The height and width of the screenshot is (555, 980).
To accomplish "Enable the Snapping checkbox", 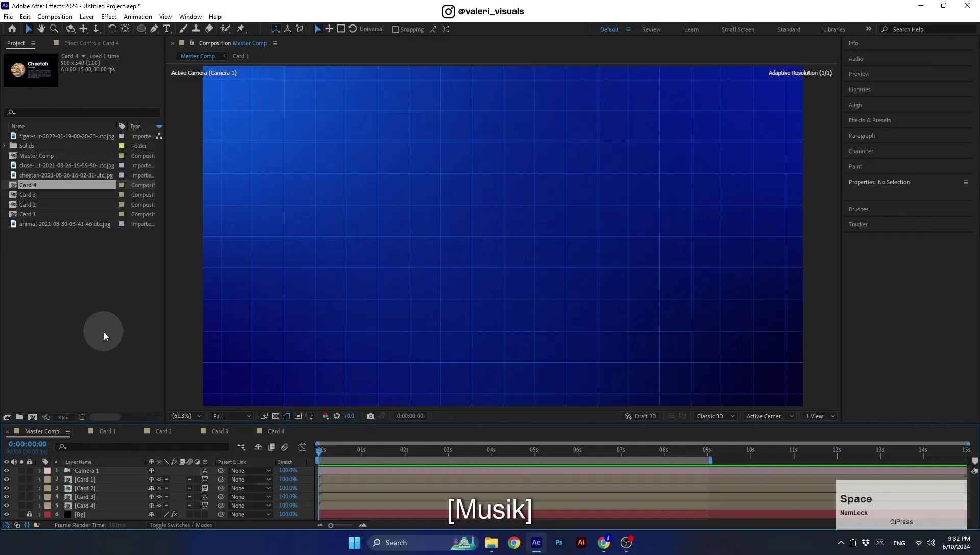I will 395,29.
